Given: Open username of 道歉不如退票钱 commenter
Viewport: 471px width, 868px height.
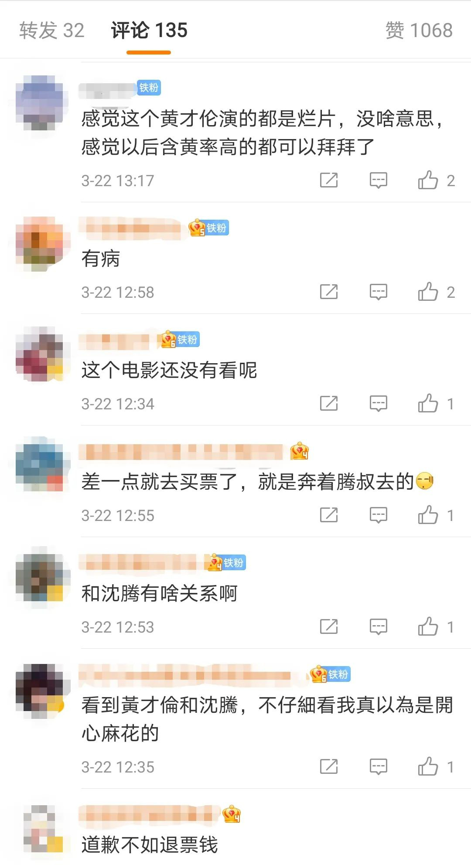Looking at the screenshot, I should pyautogui.click(x=148, y=814).
